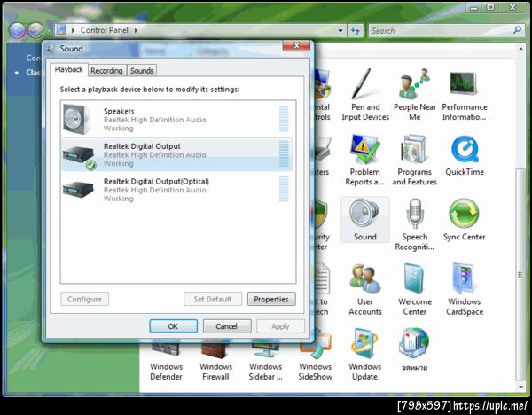
Task: Switch to the Playback tab
Action: click(69, 69)
